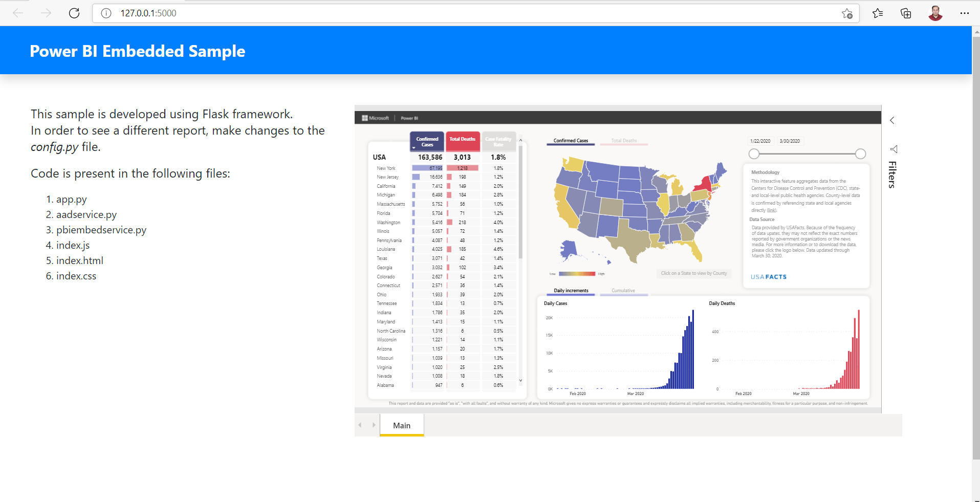The height and width of the screenshot is (502, 980).
Task: Click the browser refresh icon
Action: (x=74, y=13)
